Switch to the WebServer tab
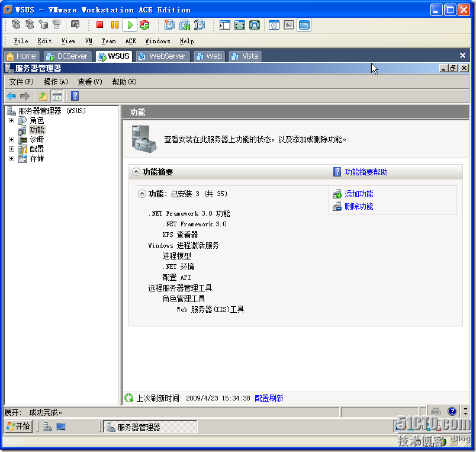 162,56
